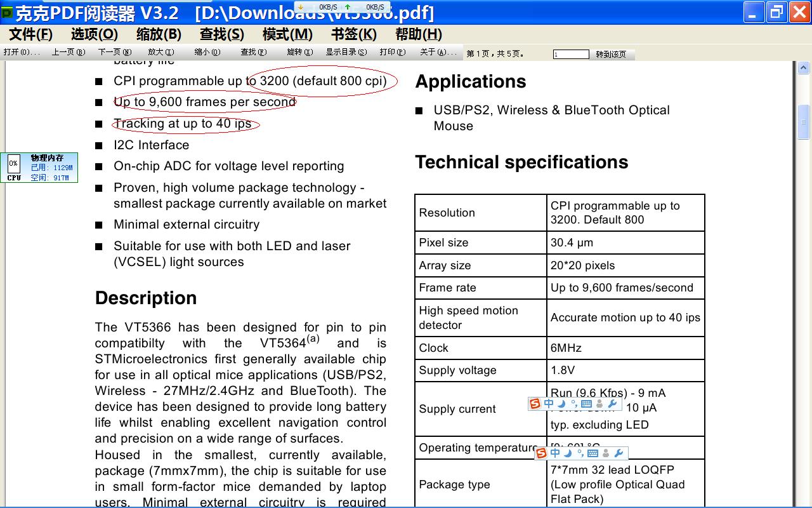The width and height of the screenshot is (812, 508).
Task: Open soft keyboard on Supply current Sogou bar
Action: coord(586,404)
